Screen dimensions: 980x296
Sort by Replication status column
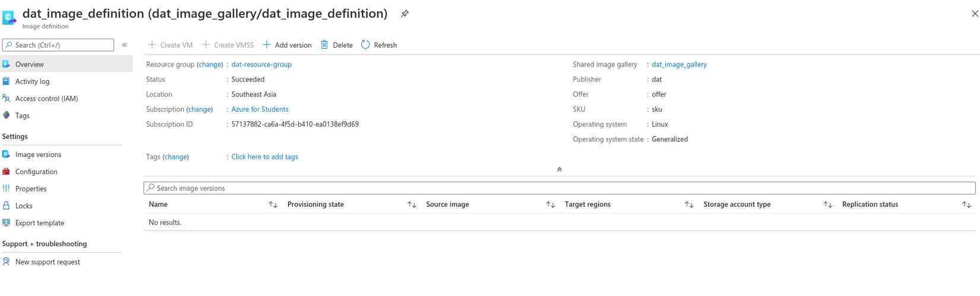[966, 204]
